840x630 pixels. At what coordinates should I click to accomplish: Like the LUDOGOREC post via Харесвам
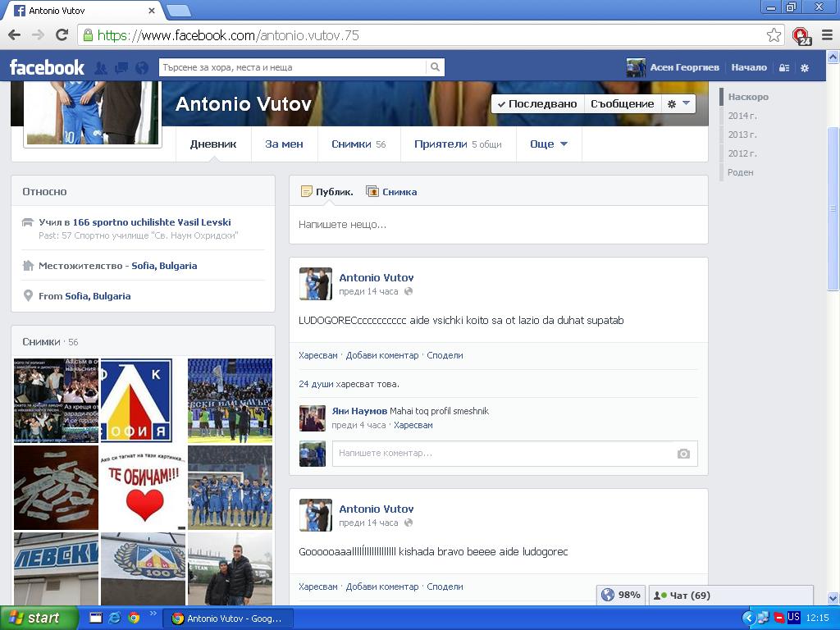pos(318,356)
